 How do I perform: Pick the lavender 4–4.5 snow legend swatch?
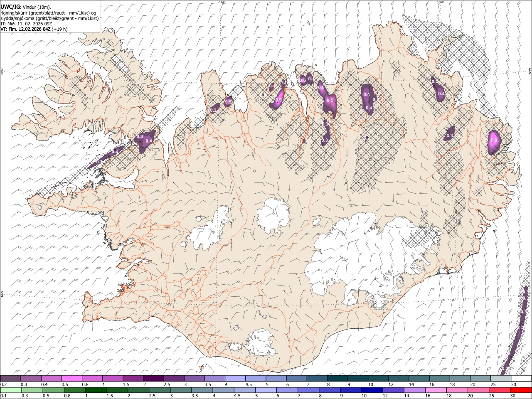pyautogui.click(x=235, y=378)
